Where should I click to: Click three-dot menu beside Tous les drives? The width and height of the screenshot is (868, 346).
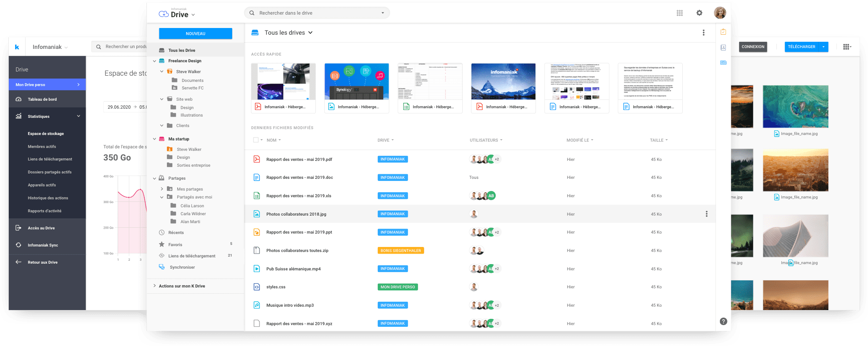(703, 33)
